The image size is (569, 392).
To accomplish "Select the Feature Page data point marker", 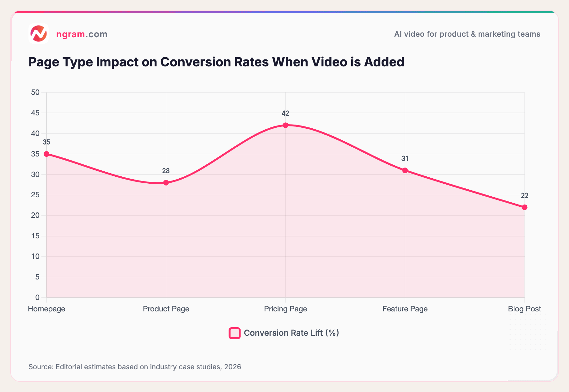I will (x=405, y=171).
